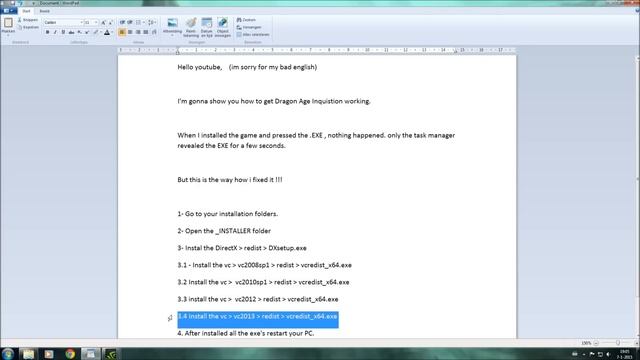Select justify text alignment

[x=146, y=32]
